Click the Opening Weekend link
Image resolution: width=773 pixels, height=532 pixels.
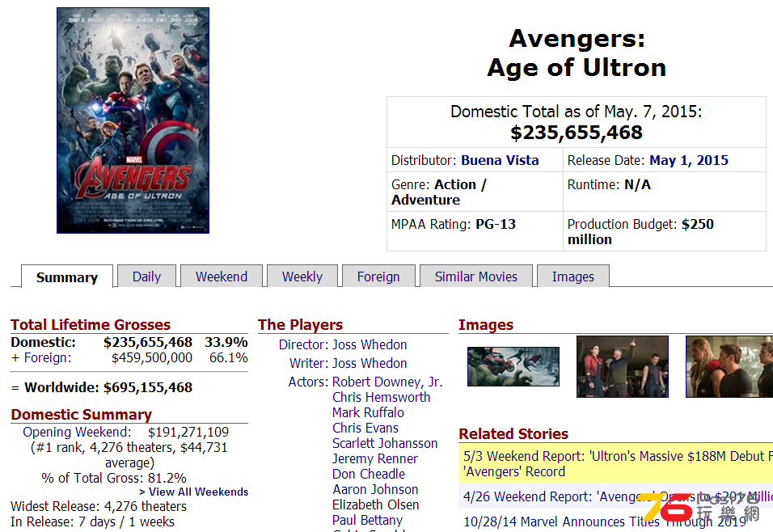point(77,432)
